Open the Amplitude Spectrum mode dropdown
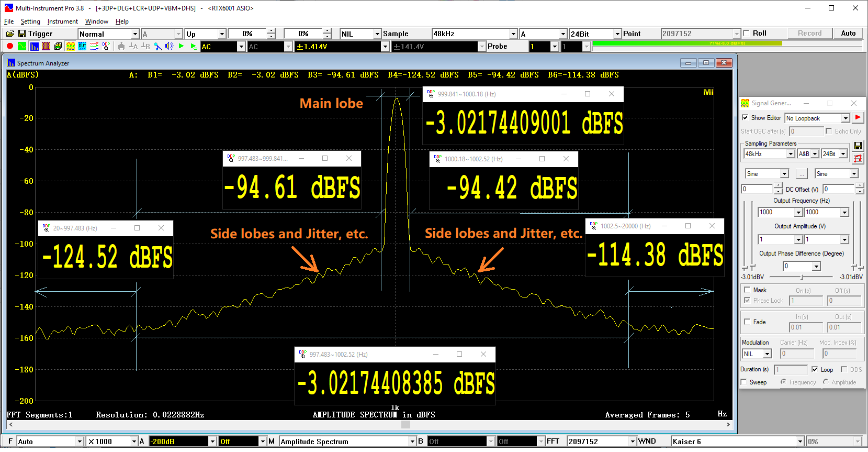 pyautogui.click(x=412, y=442)
